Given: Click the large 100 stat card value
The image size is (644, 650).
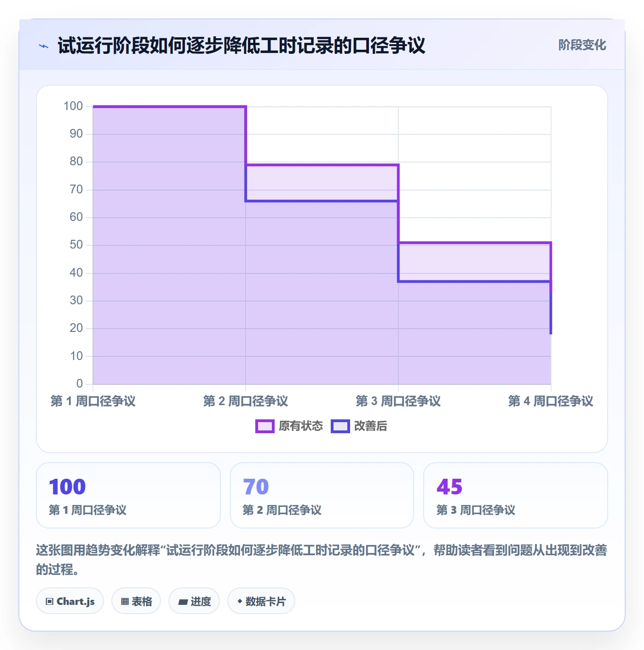Looking at the screenshot, I should pyautogui.click(x=67, y=487).
